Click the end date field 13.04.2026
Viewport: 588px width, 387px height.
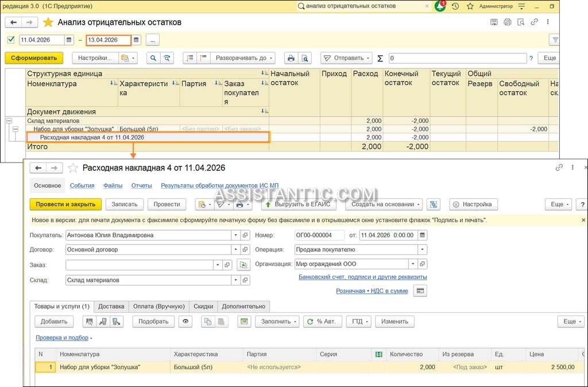click(x=109, y=40)
